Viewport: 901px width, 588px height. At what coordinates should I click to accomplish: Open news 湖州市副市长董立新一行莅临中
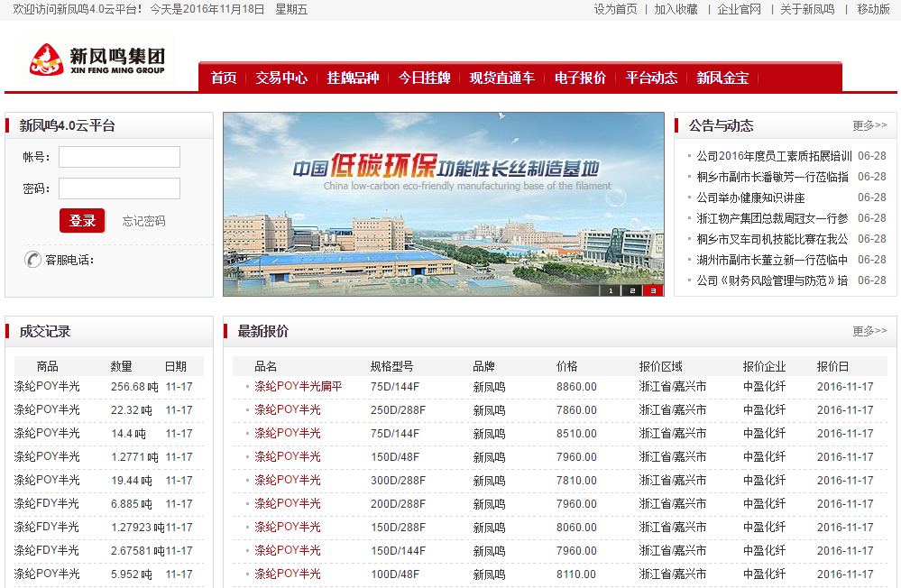772,260
